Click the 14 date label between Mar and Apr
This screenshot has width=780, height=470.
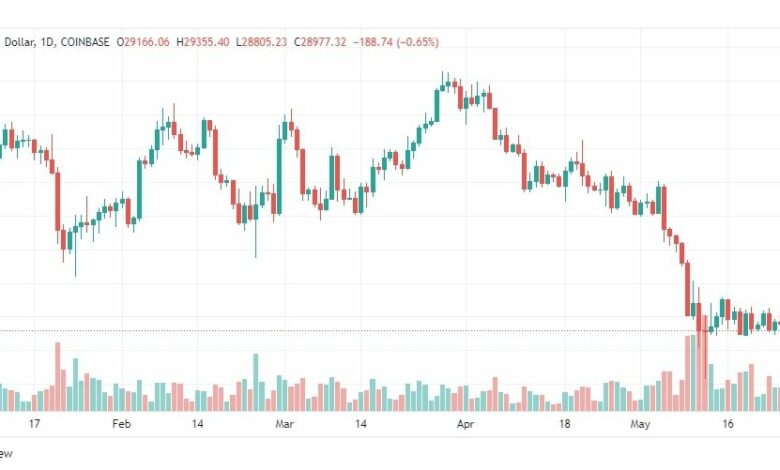coord(360,424)
